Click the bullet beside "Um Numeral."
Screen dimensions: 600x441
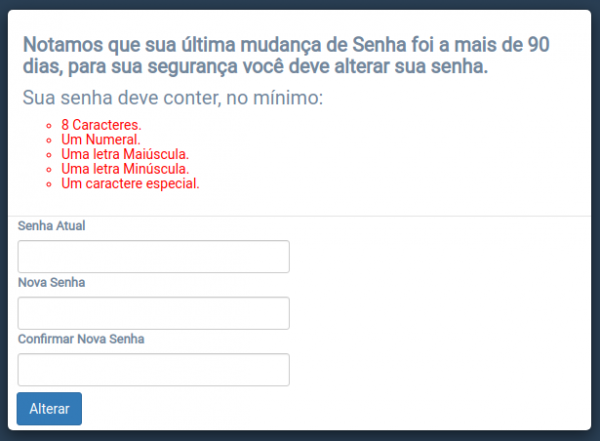tap(48, 141)
